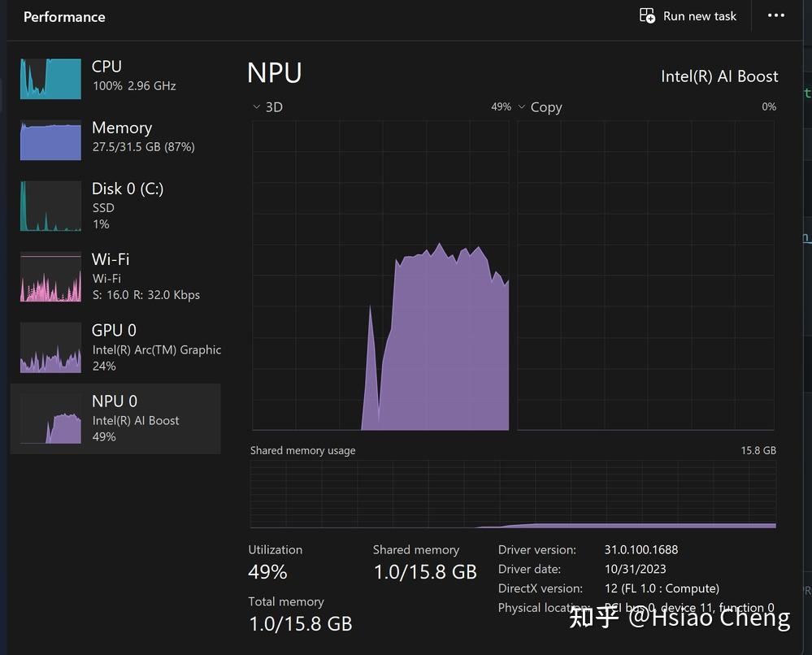
Task: Select the Wi-Fi performance graph
Action: click(x=50, y=276)
